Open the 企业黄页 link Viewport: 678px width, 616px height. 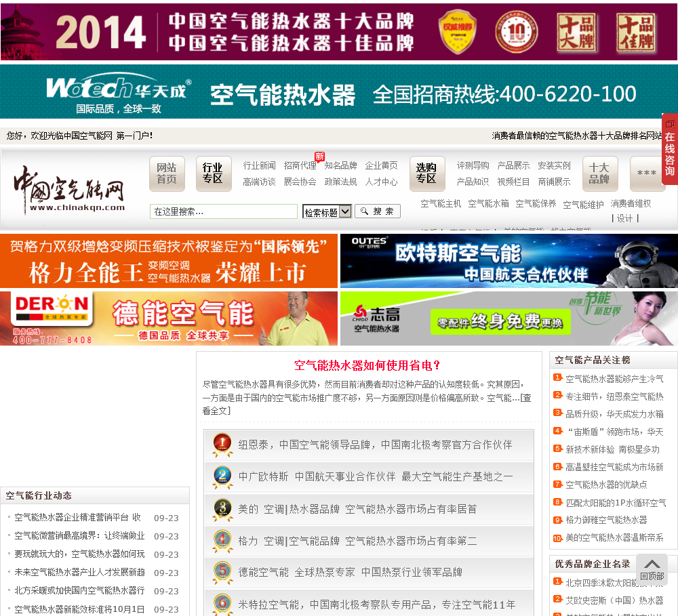(381, 165)
